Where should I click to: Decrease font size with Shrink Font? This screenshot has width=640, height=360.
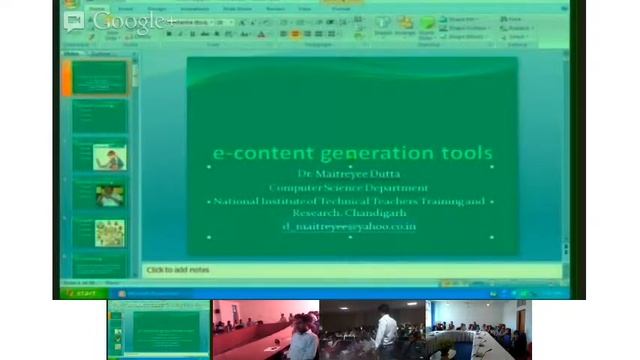pos(253,22)
